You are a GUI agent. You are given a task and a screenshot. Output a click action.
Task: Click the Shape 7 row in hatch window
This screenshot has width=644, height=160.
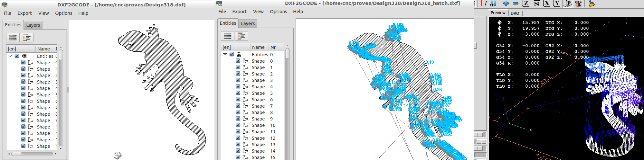[258, 106]
